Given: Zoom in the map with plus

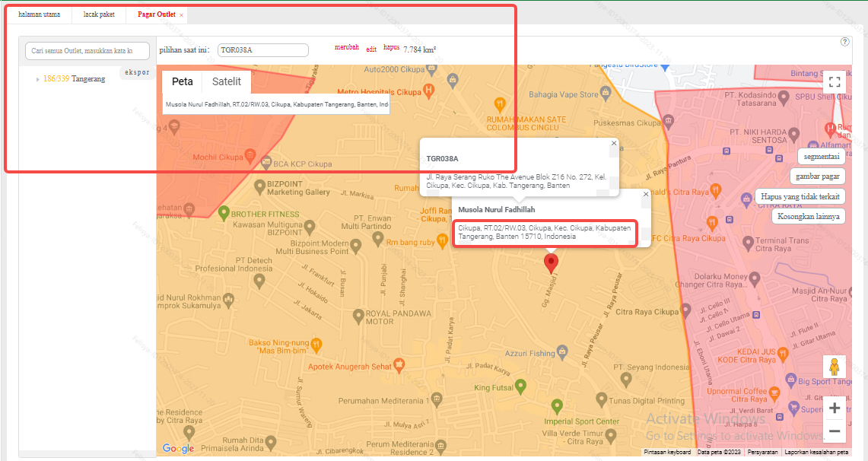Looking at the screenshot, I should coord(835,409).
